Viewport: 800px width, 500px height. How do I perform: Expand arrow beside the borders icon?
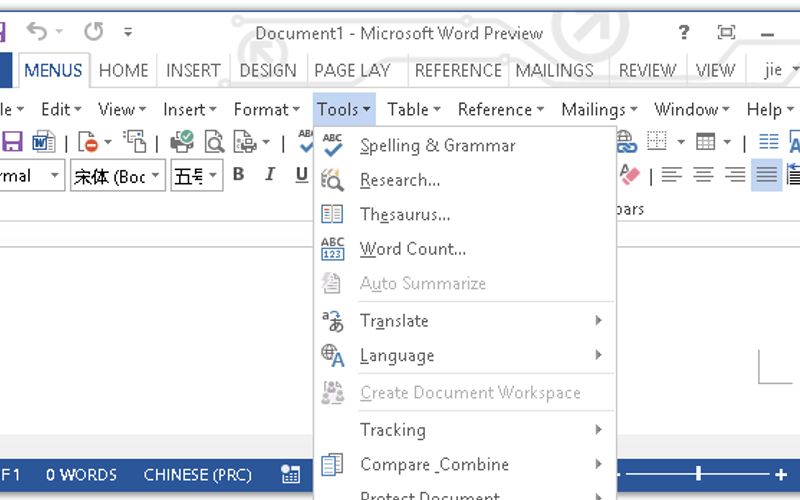point(681,142)
